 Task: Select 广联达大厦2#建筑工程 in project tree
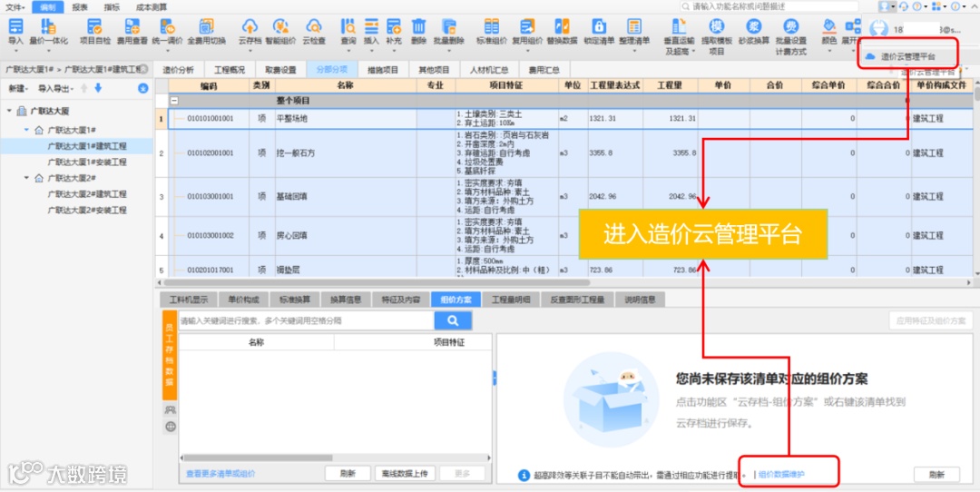click(x=87, y=194)
